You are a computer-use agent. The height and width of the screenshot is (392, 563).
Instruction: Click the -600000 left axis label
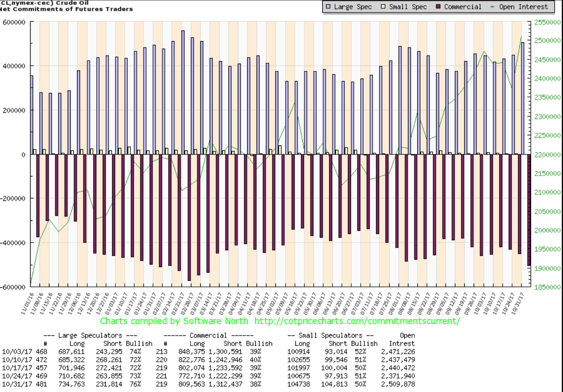[x=13, y=287]
